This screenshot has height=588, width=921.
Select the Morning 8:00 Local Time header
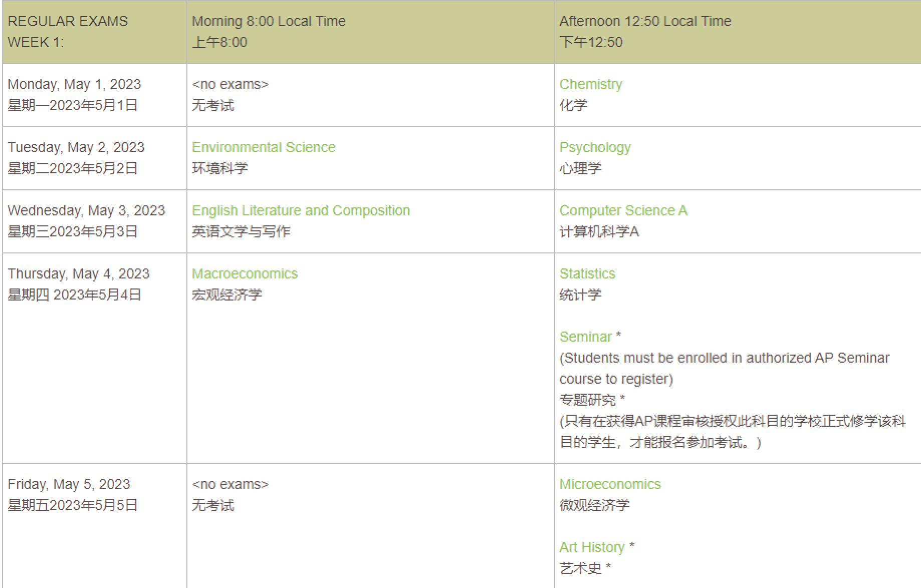click(269, 21)
